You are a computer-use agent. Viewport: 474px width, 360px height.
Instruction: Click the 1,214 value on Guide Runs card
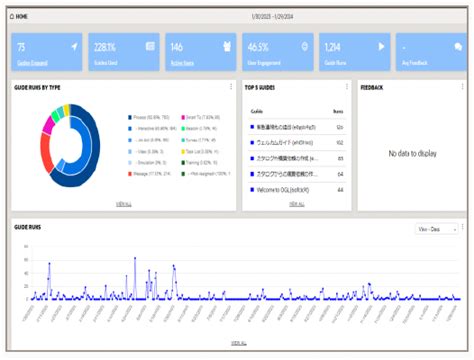pos(332,47)
